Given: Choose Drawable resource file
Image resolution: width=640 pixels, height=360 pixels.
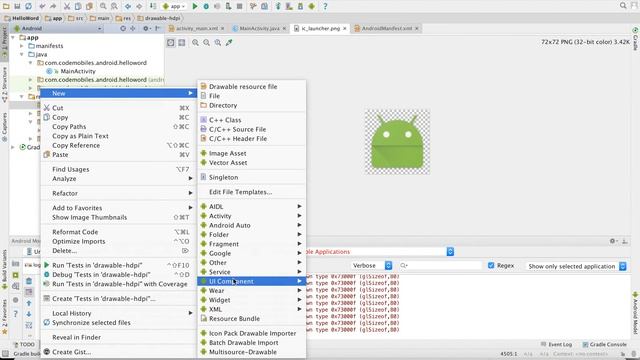Looking at the screenshot, I should 251,87.
